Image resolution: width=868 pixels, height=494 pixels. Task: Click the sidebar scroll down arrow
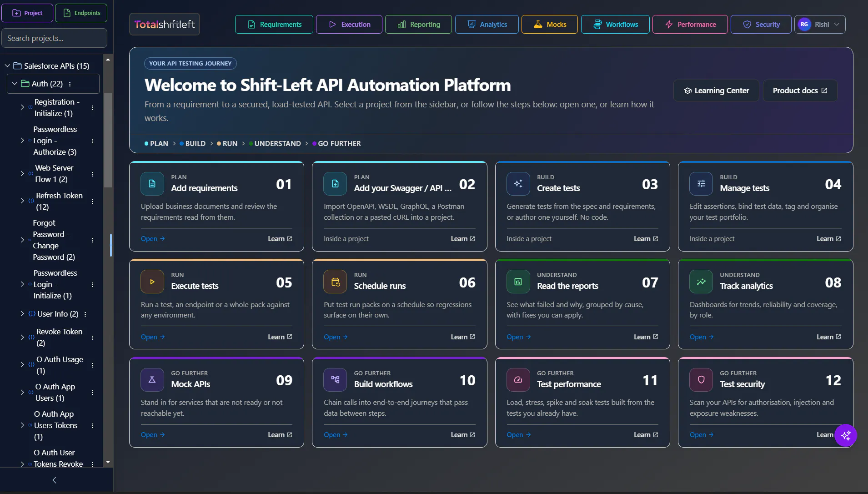click(108, 462)
